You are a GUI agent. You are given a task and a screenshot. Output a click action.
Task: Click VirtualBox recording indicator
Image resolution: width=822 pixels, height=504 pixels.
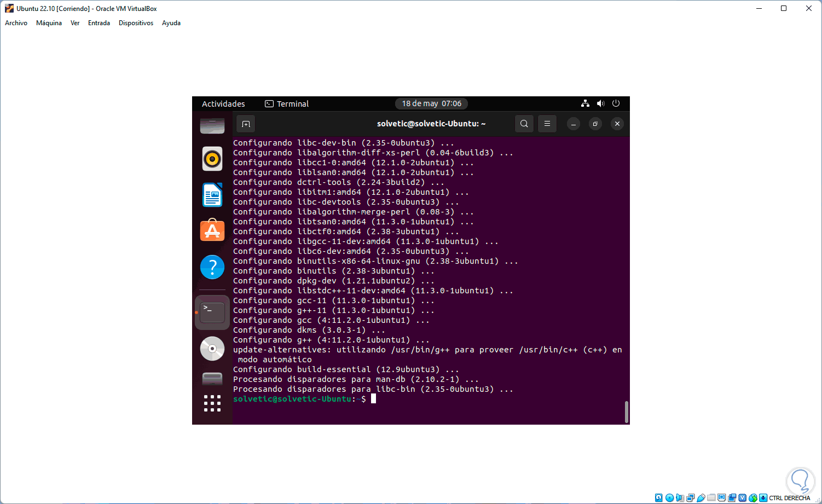732,498
